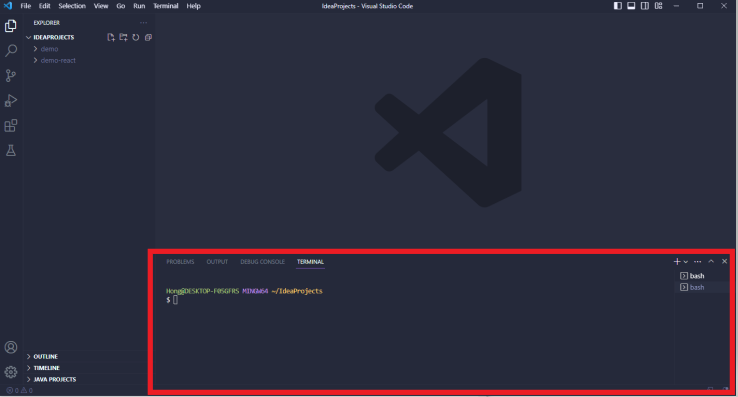This screenshot has width=738, height=397.
Task: Open the launch profile dropdown arrow
Action: [x=686, y=262]
